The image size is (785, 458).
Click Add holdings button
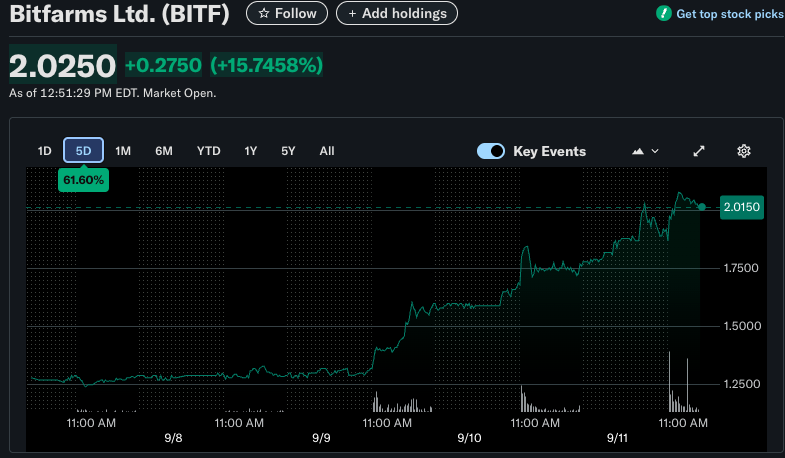397,14
